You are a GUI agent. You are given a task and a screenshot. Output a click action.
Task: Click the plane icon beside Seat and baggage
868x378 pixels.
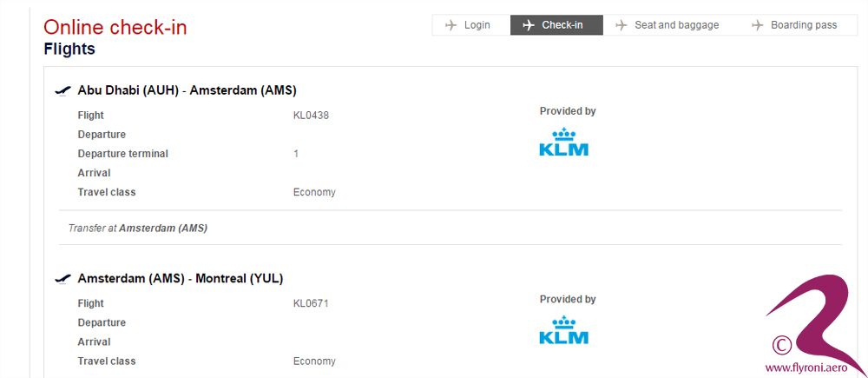(x=621, y=25)
